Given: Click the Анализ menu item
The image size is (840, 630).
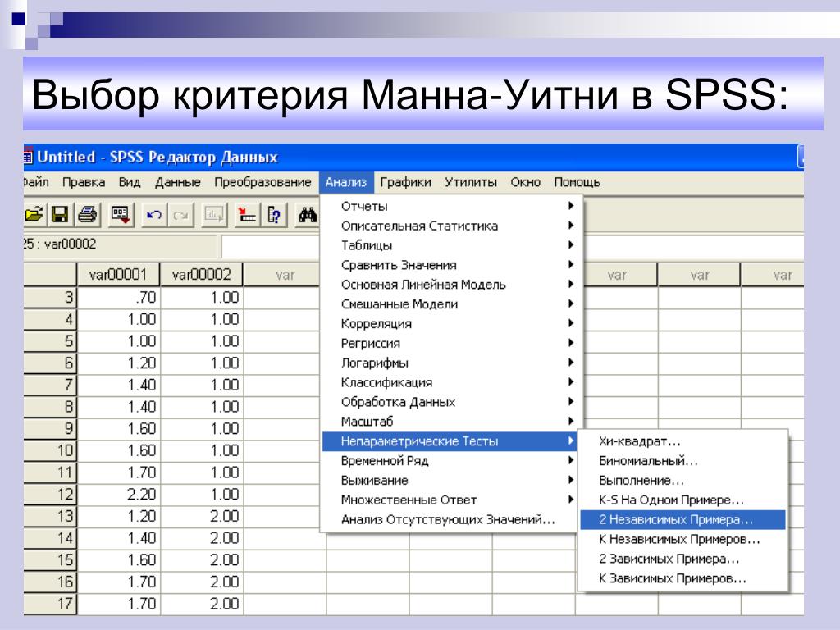Looking at the screenshot, I should 346,182.
